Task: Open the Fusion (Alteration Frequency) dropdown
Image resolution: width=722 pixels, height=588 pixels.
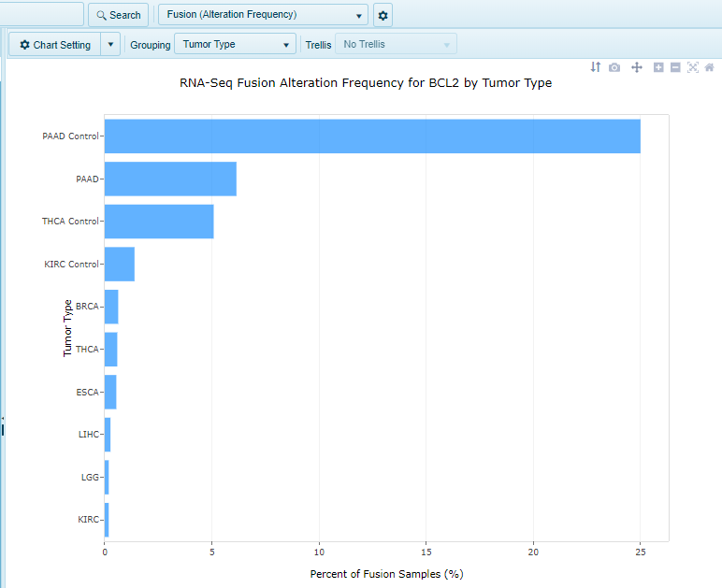Action: (263, 15)
